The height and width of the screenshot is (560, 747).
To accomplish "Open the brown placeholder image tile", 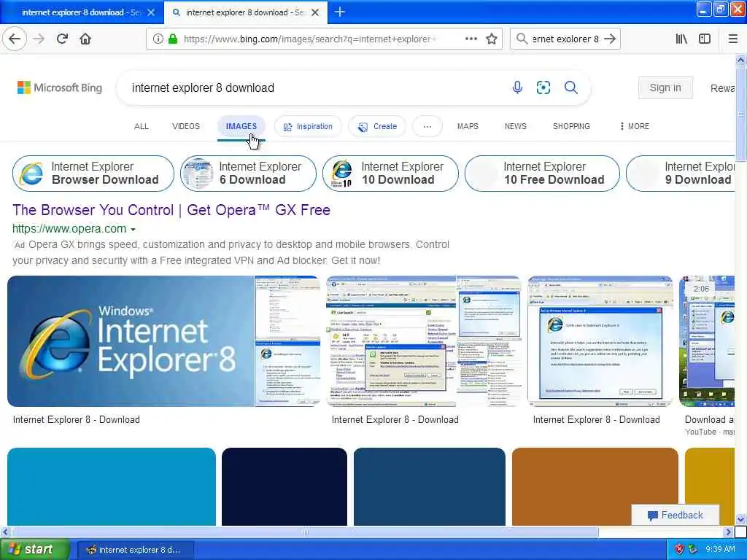I will (595, 486).
